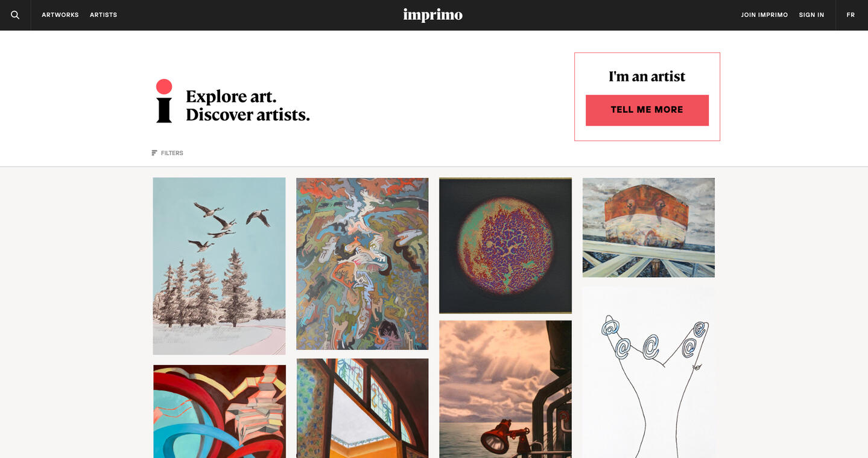The width and height of the screenshot is (868, 458).
Task: Open the colorful abstract swirling painting
Action: pyautogui.click(x=362, y=264)
